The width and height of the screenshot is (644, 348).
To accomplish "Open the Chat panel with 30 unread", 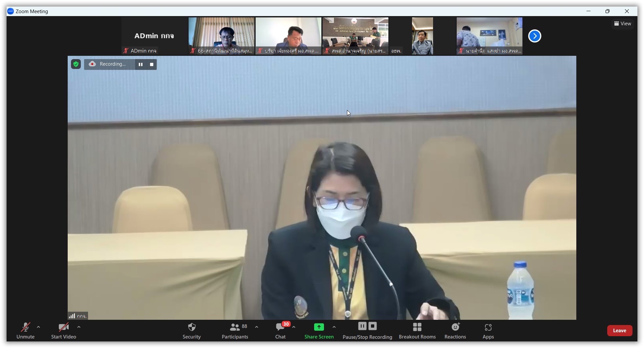I will point(280,330).
